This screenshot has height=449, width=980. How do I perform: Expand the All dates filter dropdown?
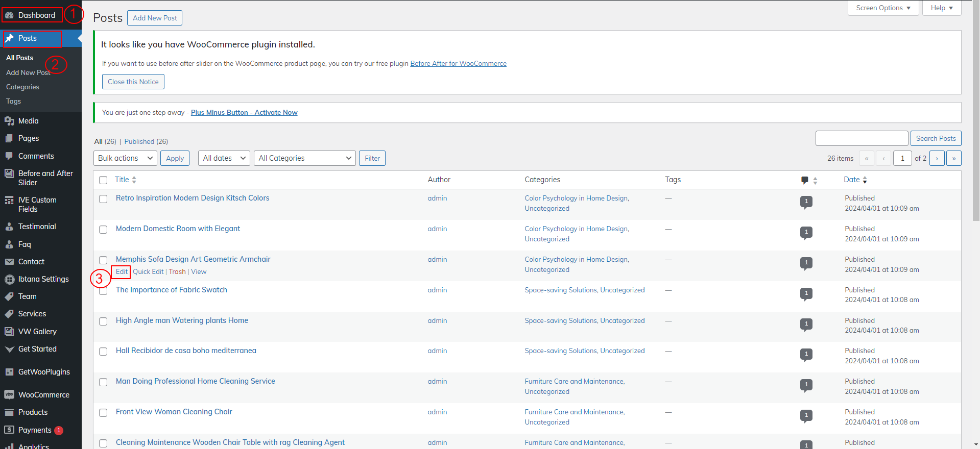(224, 158)
